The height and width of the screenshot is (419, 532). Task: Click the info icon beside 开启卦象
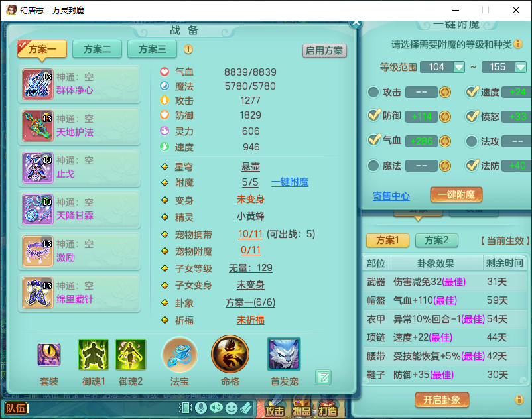[519, 400]
